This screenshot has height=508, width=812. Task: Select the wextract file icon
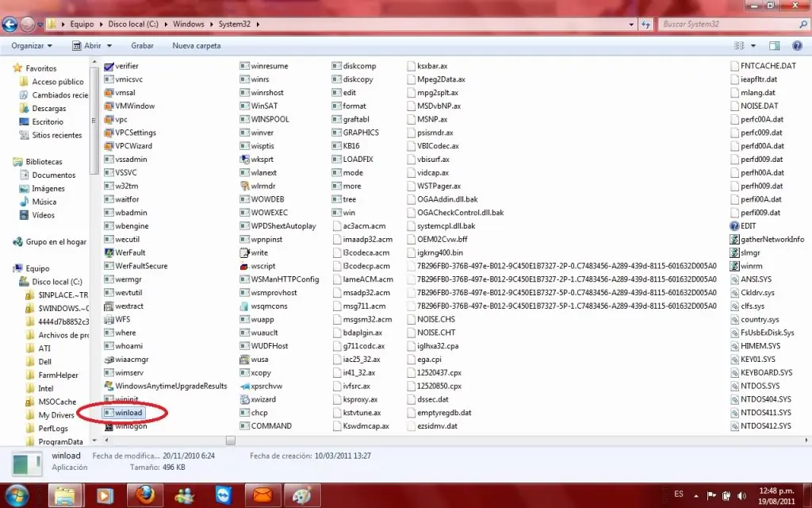click(x=109, y=306)
